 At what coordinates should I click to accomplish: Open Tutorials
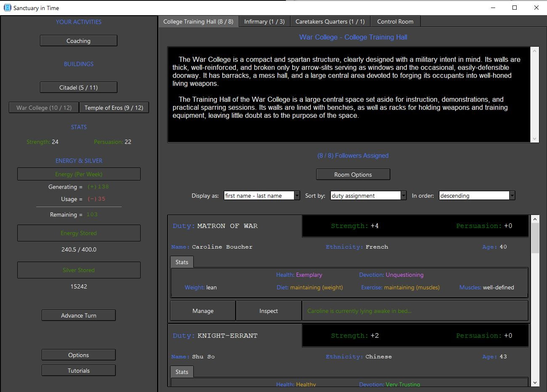click(78, 371)
